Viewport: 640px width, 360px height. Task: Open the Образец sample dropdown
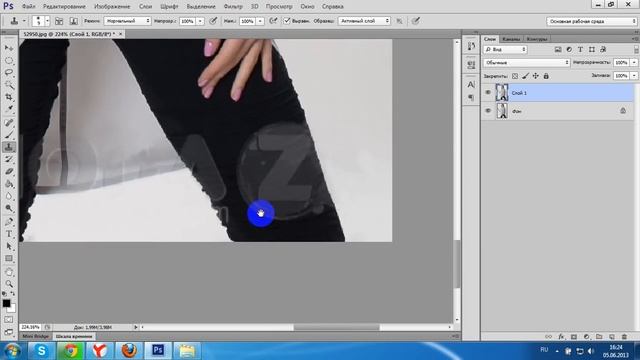364,21
